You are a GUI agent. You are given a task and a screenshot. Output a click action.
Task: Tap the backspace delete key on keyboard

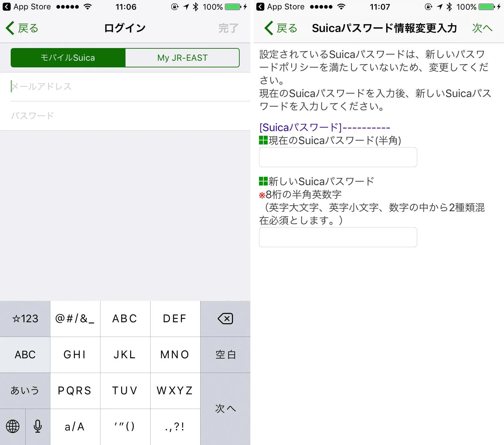point(225,319)
